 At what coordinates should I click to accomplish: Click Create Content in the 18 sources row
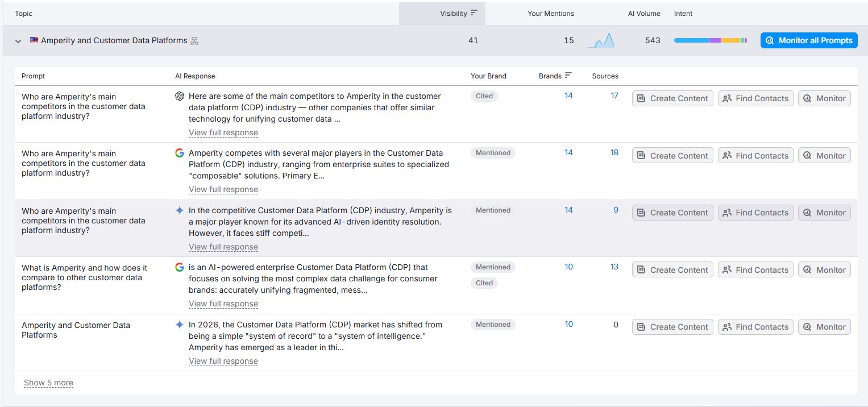(x=672, y=156)
